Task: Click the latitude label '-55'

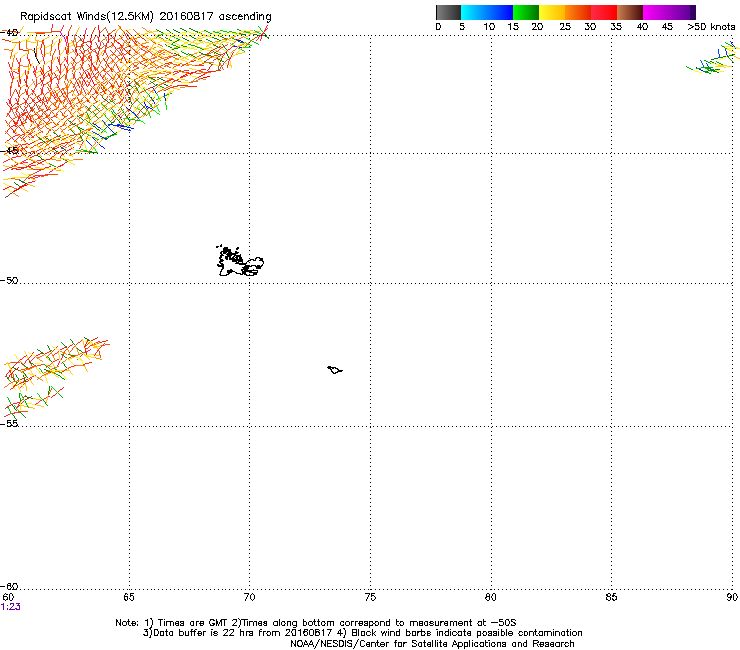Action: (x=9, y=423)
